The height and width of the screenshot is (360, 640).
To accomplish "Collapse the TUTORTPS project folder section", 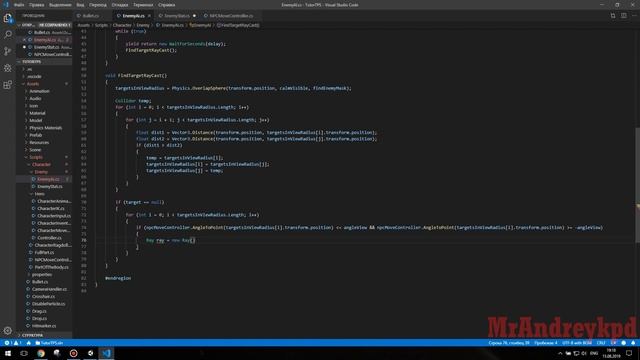I will pos(44,62).
